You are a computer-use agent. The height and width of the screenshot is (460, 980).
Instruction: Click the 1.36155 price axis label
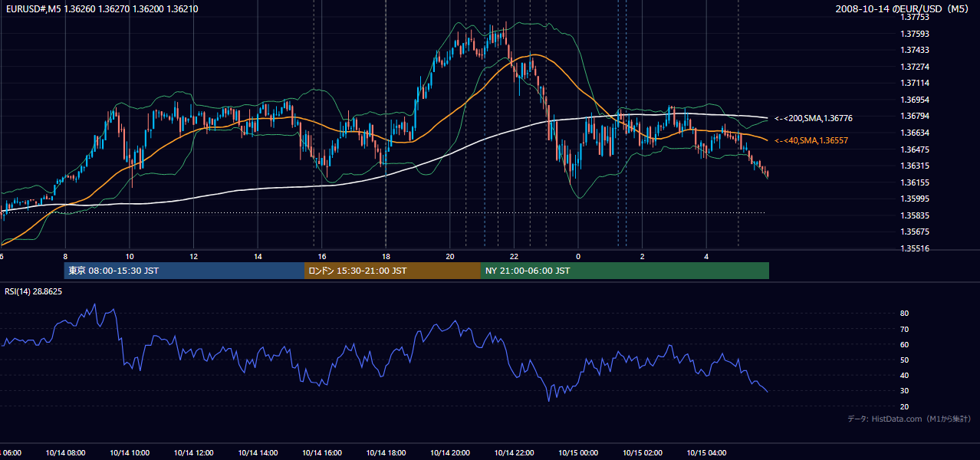point(915,182)
